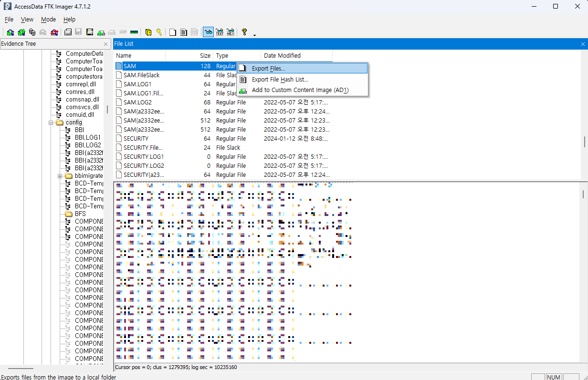Click Remove All Evidence Items icon

pos(53,32)
